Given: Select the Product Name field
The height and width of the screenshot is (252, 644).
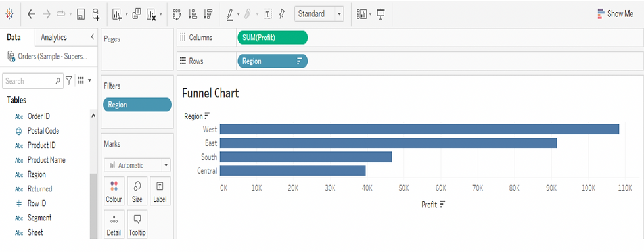Looking at the screenshot, I should [47, 159].
